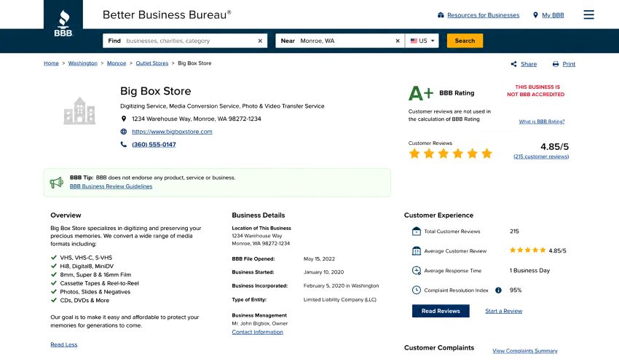Click the yellow Search button

pyautogui.click(x=465, y=41)
